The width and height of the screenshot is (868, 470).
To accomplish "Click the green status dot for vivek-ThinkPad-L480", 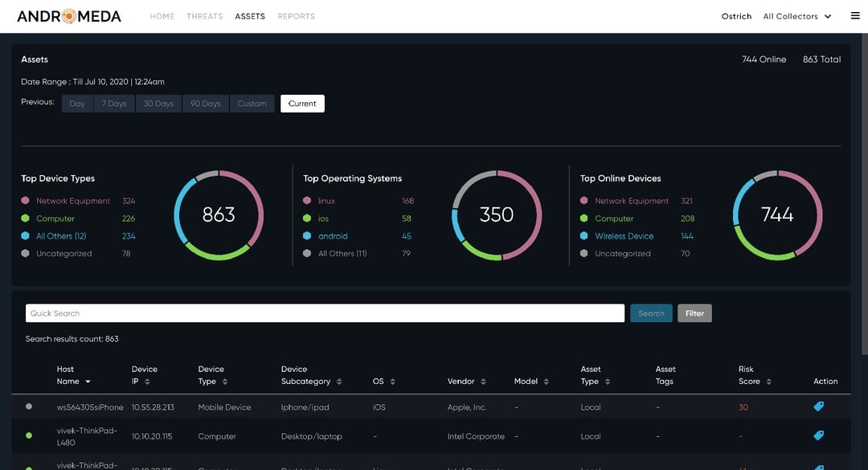I will pos(29,435).
